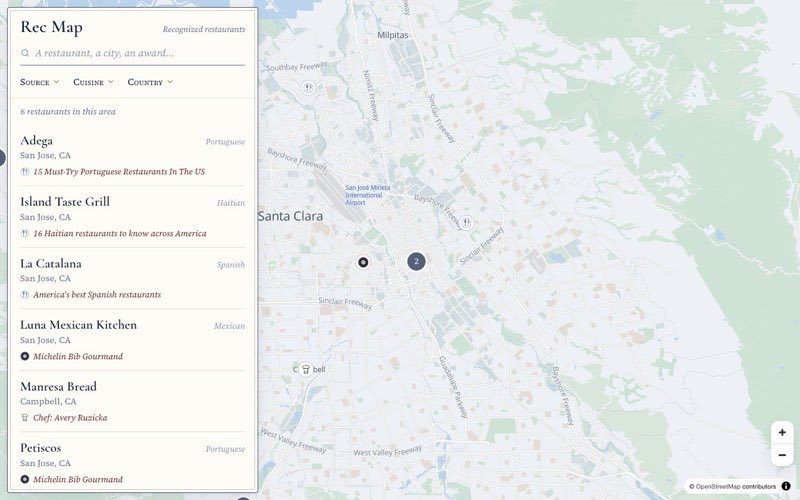The width and height of the screenshot is (800, 500).
Task: Click the chef hat icon in Manresa Bread row
Action: 24,417
